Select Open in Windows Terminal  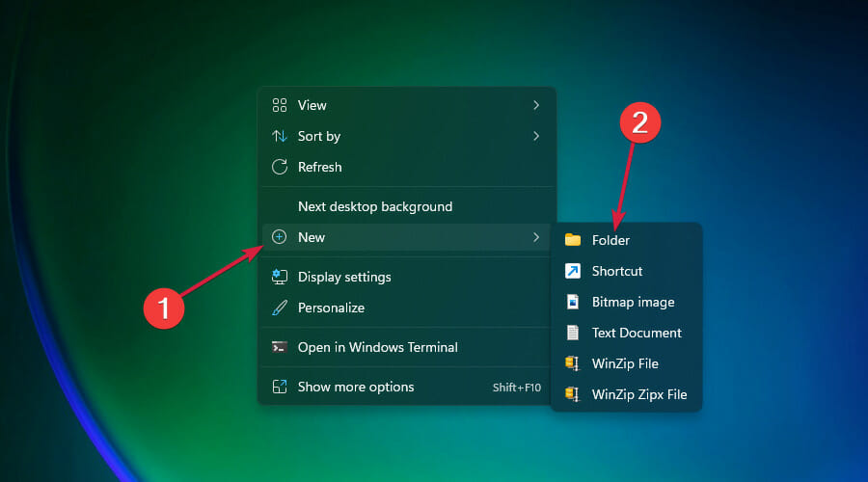click(x=407, y=347)
